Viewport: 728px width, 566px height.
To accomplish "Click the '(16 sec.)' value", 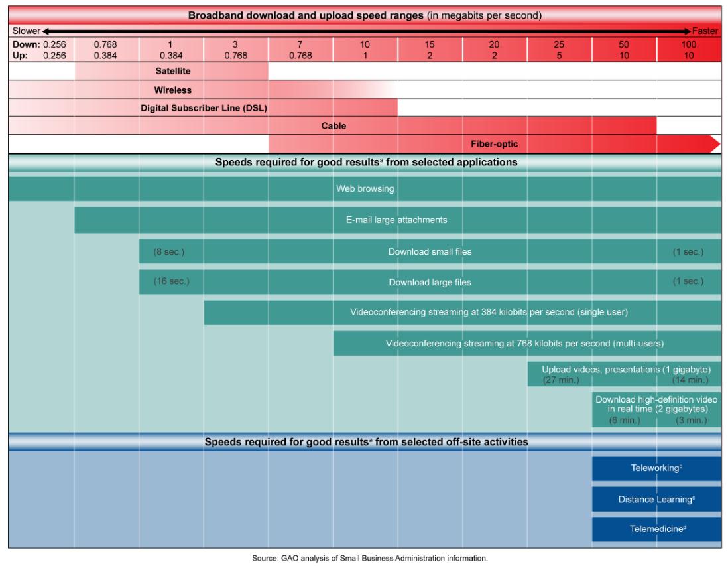I will coord(171,281).
